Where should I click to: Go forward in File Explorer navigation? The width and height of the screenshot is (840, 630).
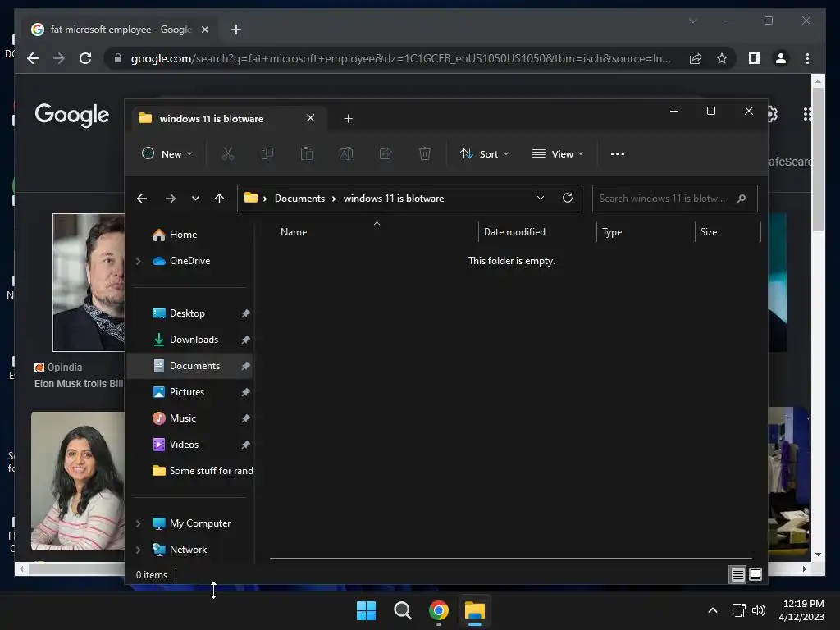[x=171, y=199]
